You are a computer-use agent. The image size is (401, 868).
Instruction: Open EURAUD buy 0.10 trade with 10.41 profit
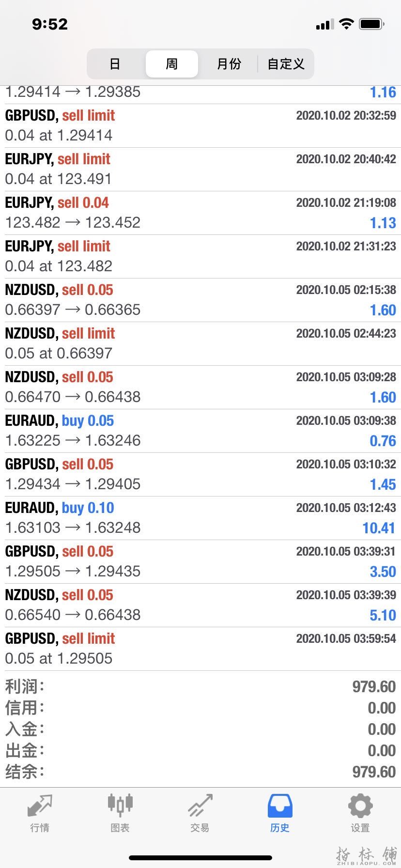pos(200,518)
